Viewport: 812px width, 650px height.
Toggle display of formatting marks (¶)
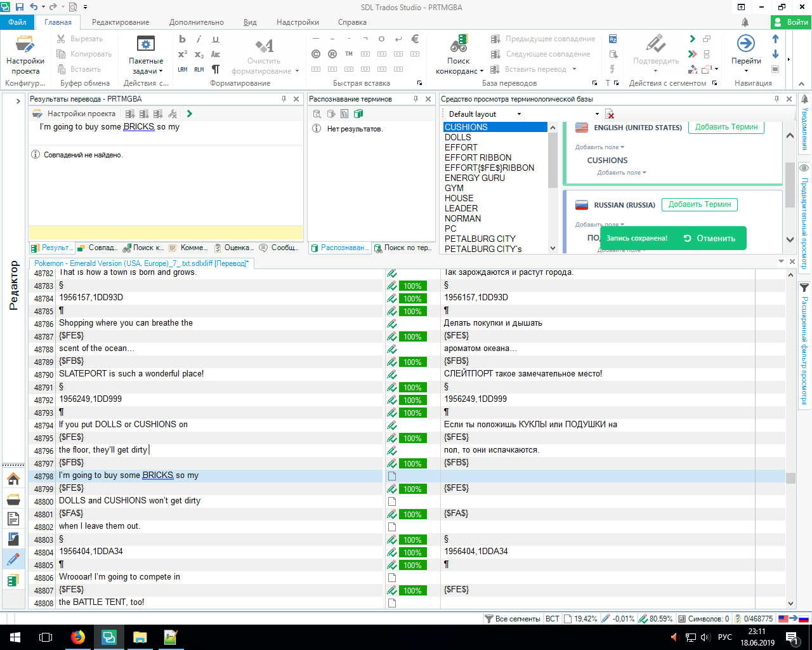coord(216,69)
